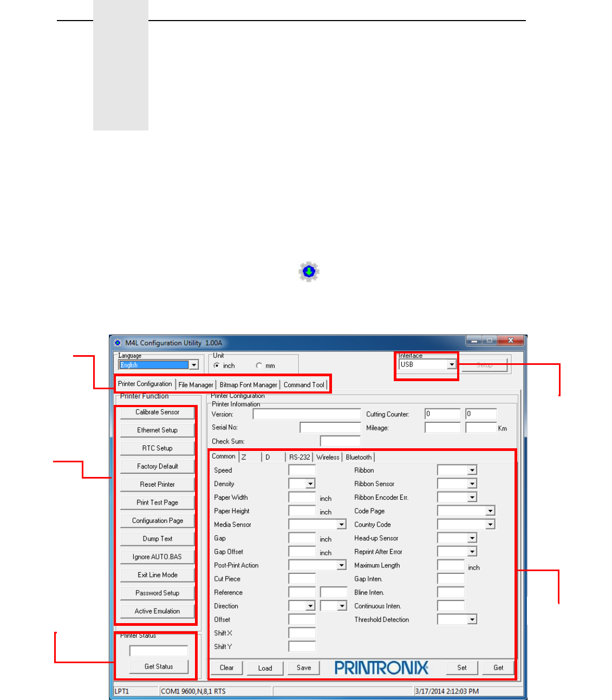Switch to File Manager tab

[196, 385]
